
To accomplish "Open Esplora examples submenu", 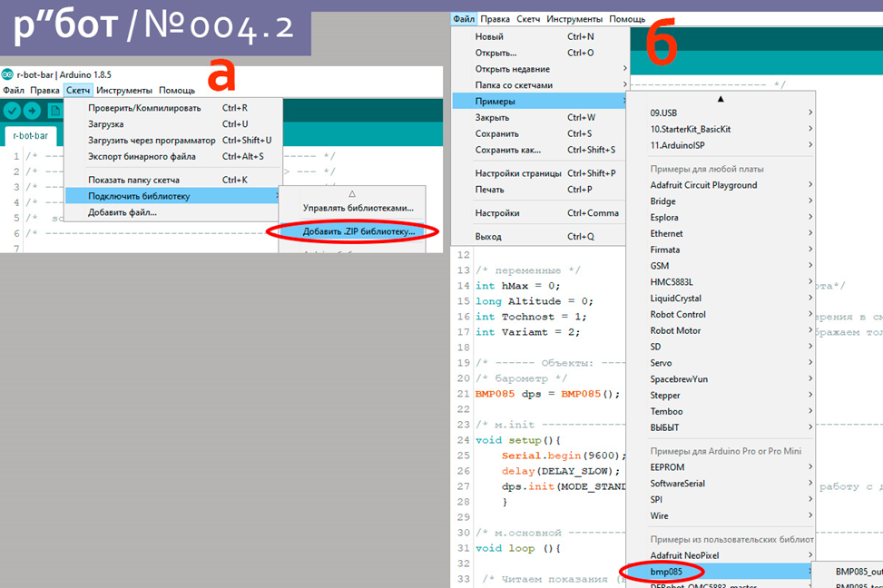I will [721, 218].
